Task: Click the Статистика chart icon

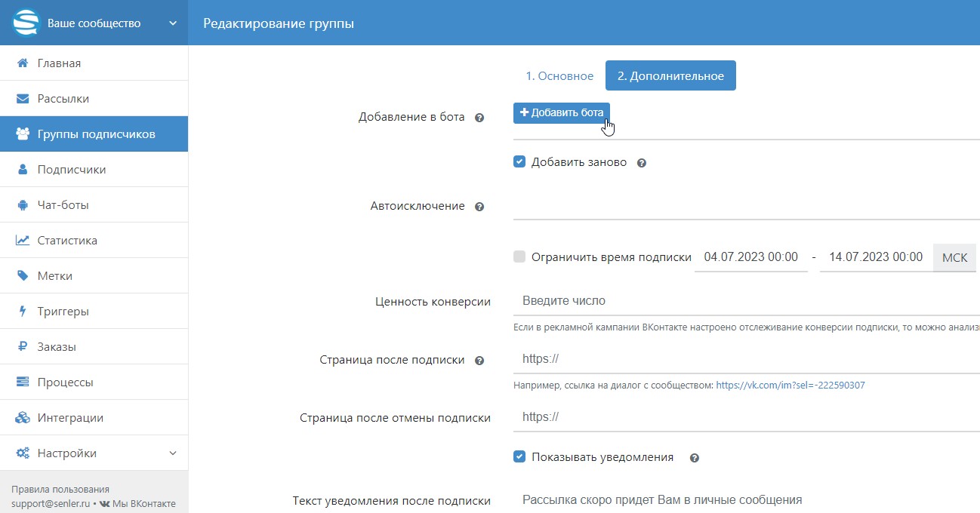Action: click(23, 241)
